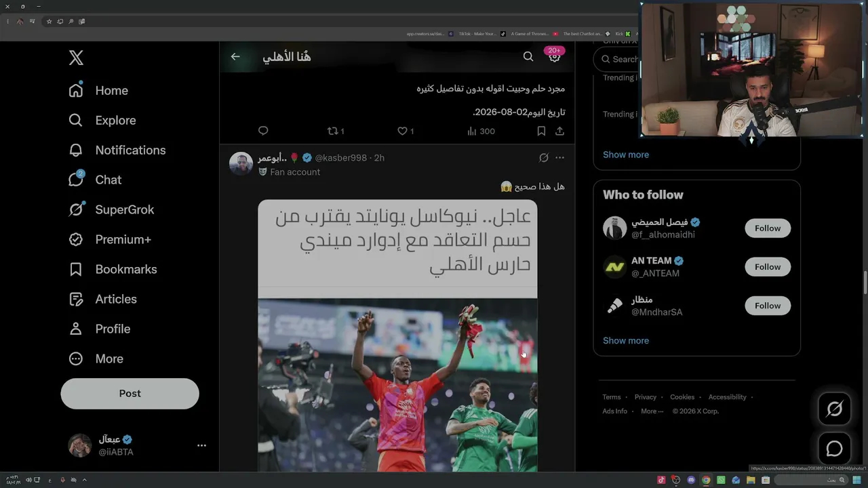
Task: Toggle the volume icon in system tray
Action: point(28,480)
